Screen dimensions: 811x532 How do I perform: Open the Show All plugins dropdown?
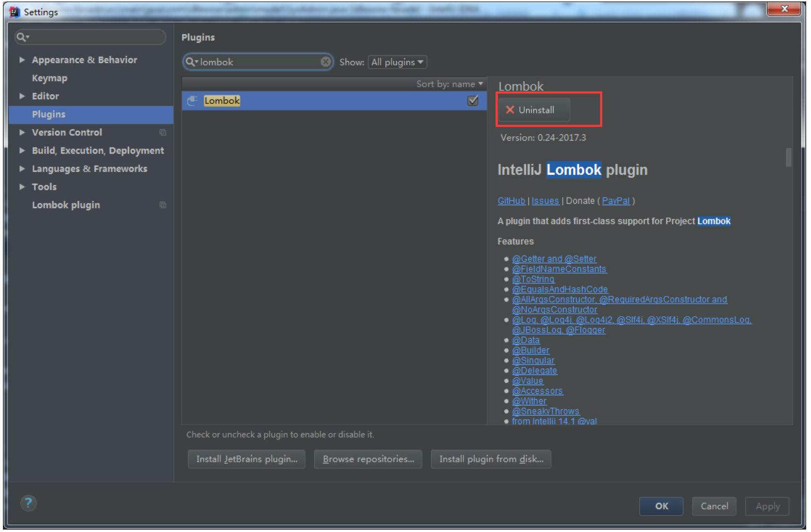pos(397,62)
